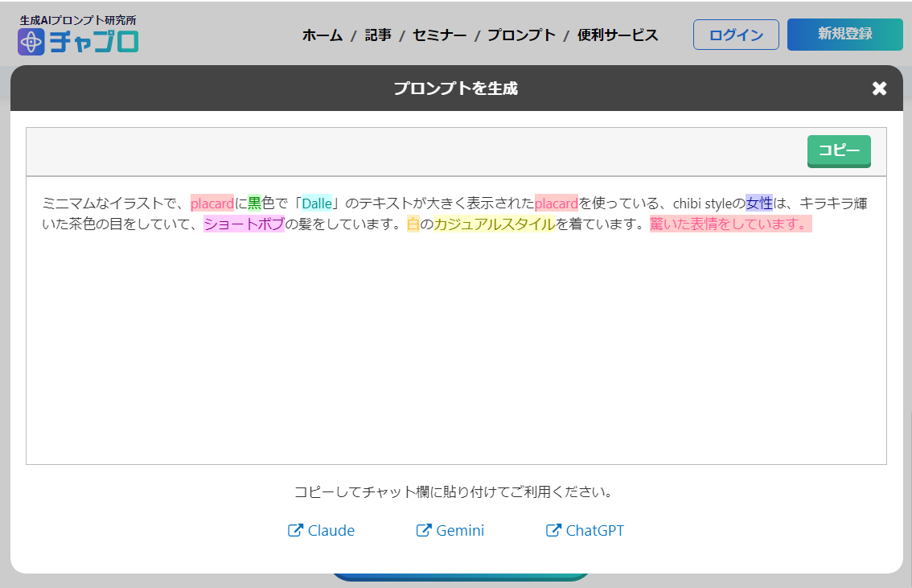Click the cyan highlighted Dalle text
The width and height of the screenshot is (912, 588).
tap(316, 204)
